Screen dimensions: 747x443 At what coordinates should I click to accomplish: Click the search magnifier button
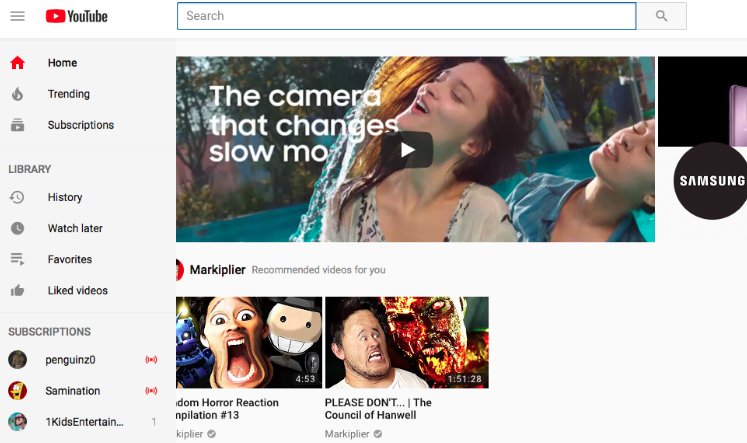pos(661,16)
